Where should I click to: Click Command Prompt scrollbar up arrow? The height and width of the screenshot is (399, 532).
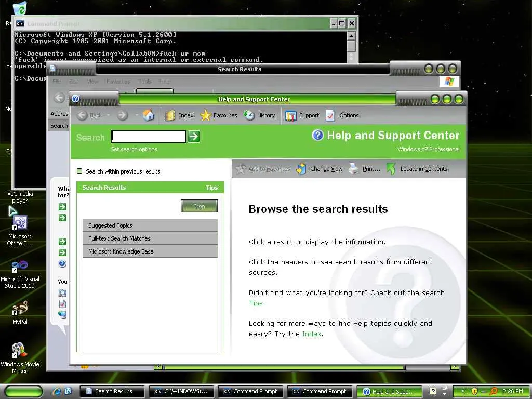(352, 35)
